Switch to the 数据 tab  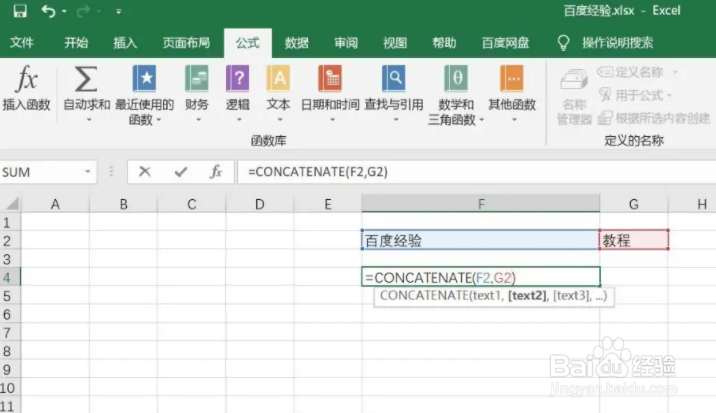297,43
